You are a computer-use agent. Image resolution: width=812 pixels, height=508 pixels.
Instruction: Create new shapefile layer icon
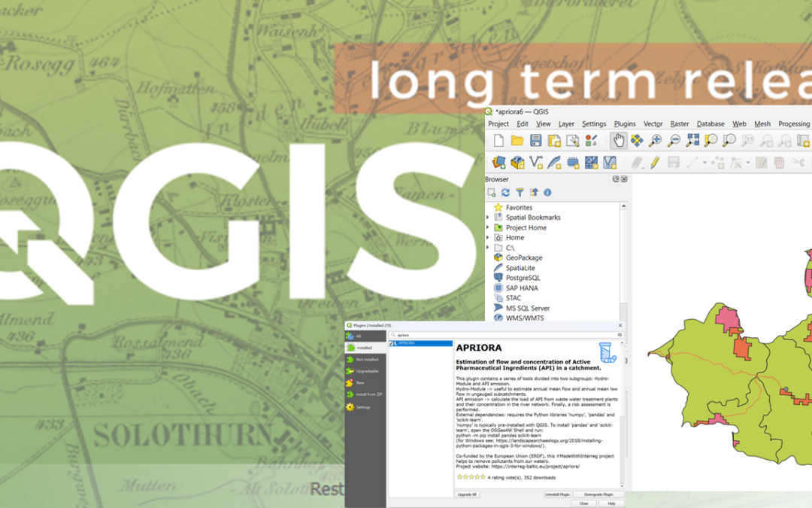click(536, 163)
